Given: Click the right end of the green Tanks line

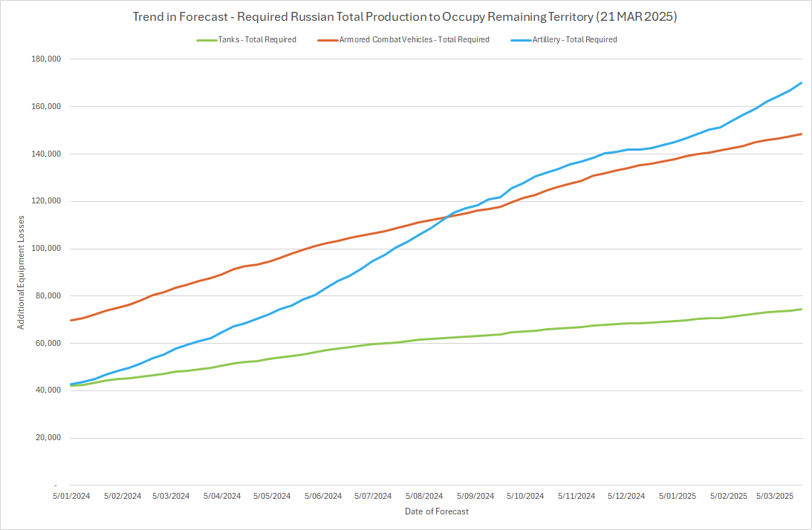Looking at the screenshot, I should (x=802, y=309).
